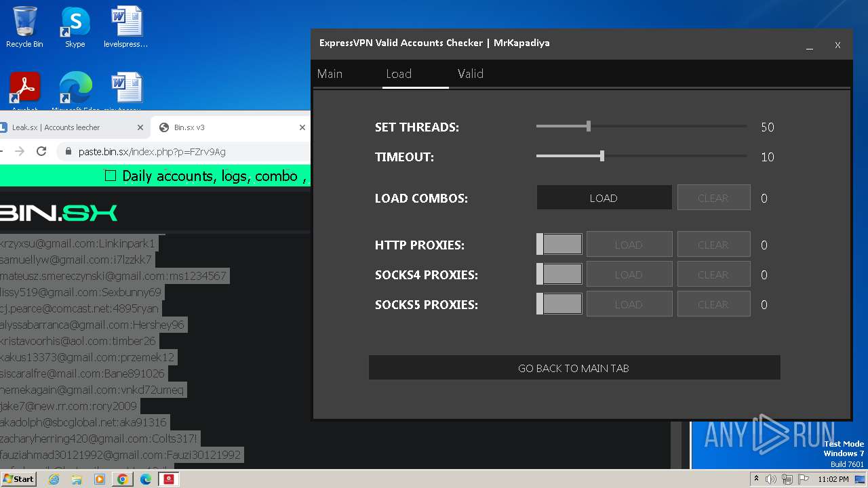Select the Load tab
868x488 pixels.
tap(399, 74)
